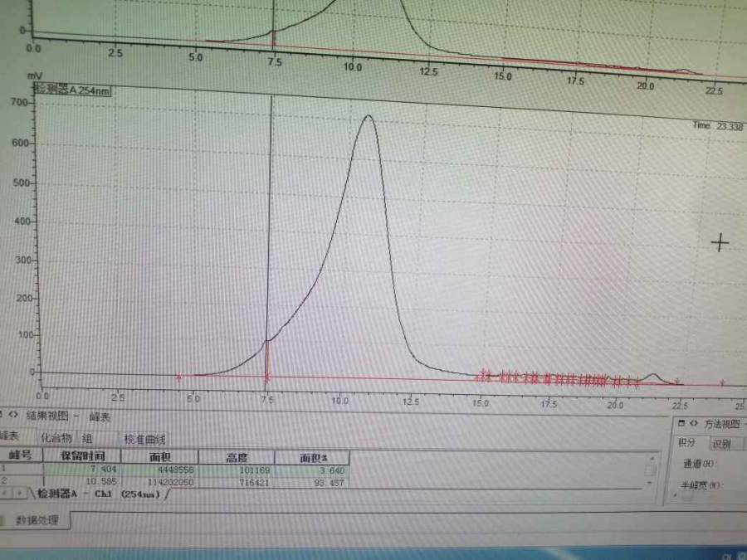This screenshot has width=747, height=560.
Task: Click the 面积% column header
Action: pyautogui.click(x=313, y=458)
